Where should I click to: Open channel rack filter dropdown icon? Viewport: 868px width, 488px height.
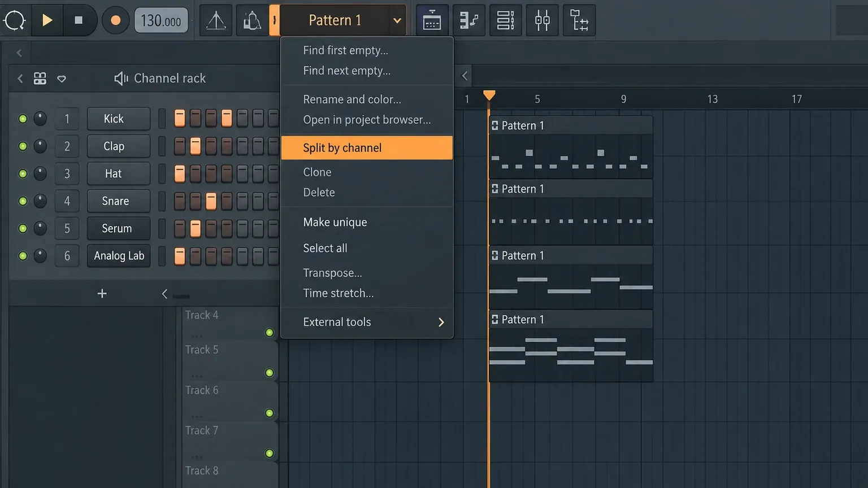tap(62, 79)
